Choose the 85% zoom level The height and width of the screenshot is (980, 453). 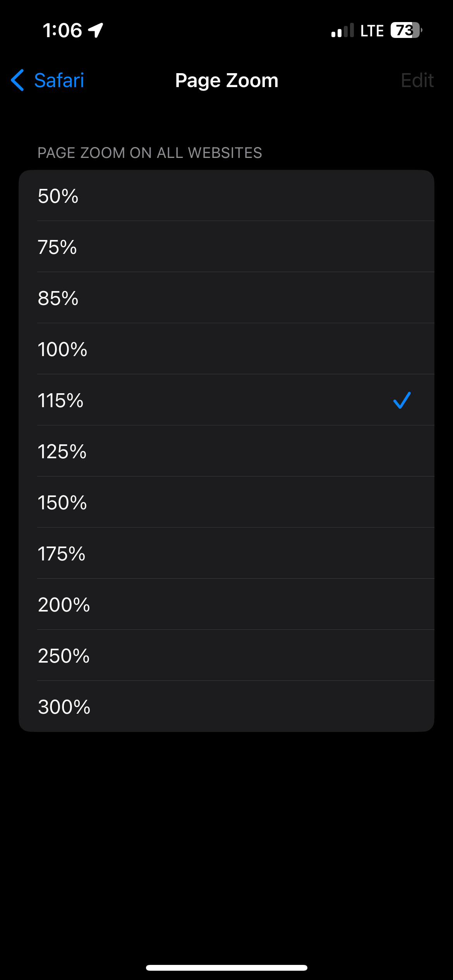pyautogui.click(x=226, y=298)
